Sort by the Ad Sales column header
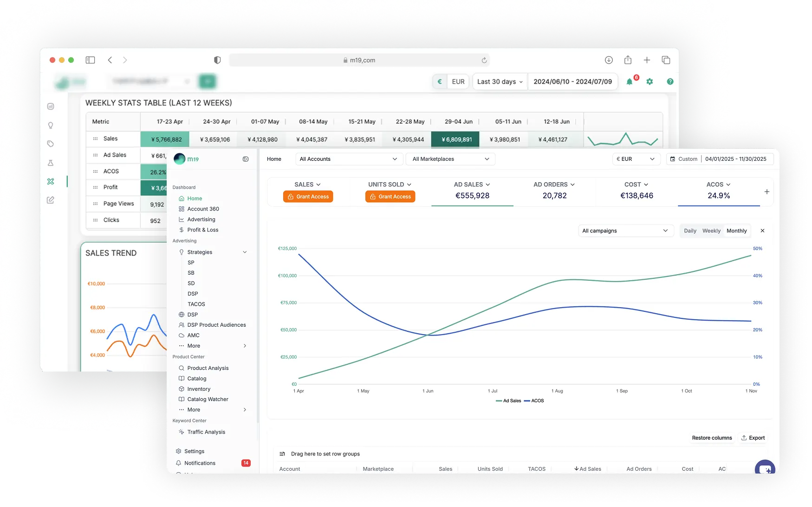This screenshot has height=507, width=812. click(587, 469)
